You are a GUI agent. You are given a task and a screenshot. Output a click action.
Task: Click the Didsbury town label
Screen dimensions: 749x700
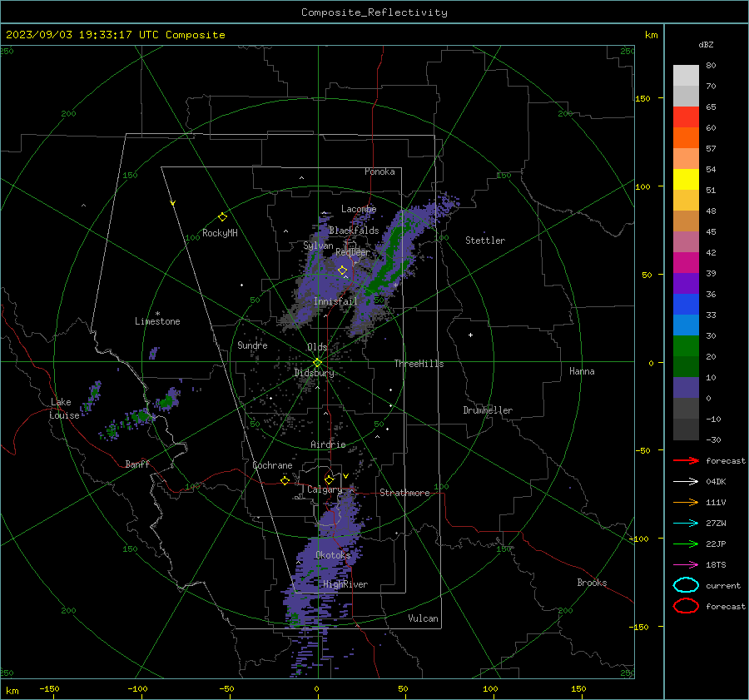click(x=314, y=373)
